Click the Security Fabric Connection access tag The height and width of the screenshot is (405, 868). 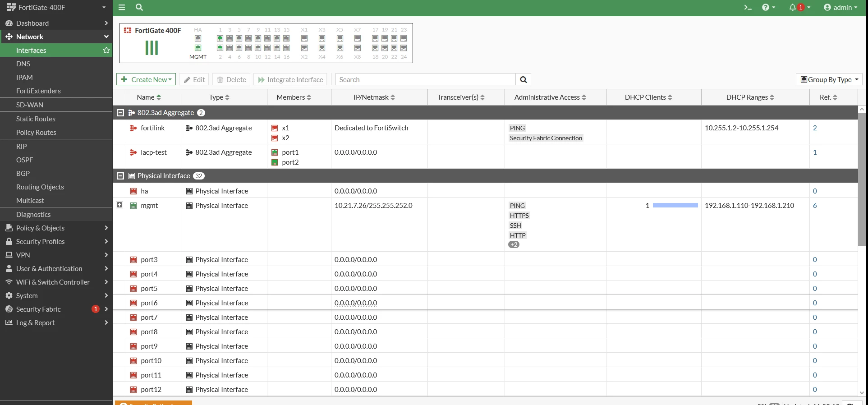(x=546, y=138)
